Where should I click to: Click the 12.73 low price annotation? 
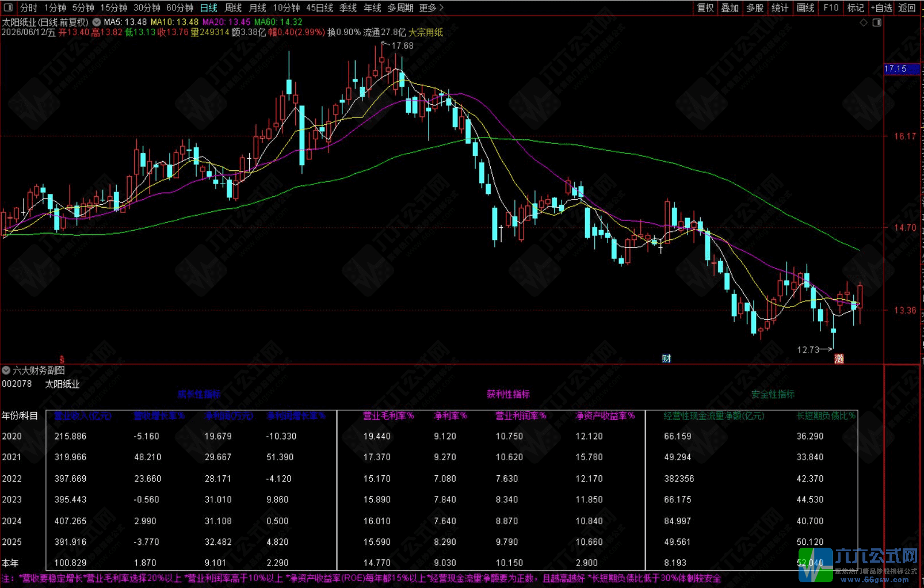808,349
